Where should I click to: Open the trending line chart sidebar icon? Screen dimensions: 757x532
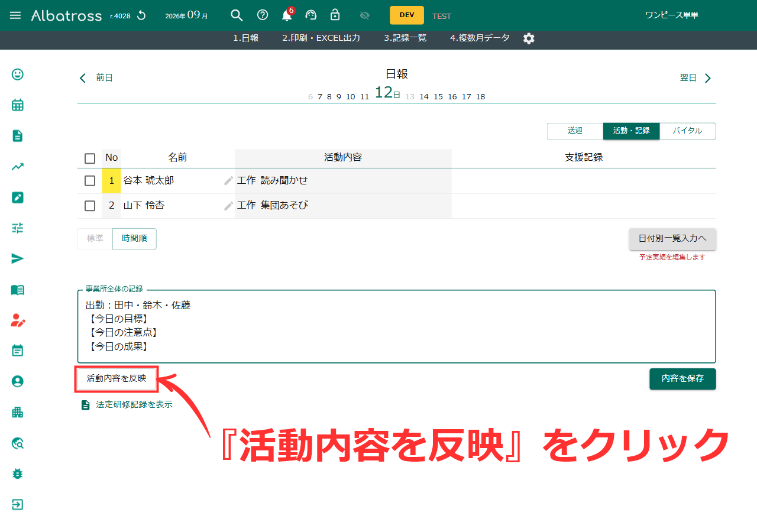point(18,167)
